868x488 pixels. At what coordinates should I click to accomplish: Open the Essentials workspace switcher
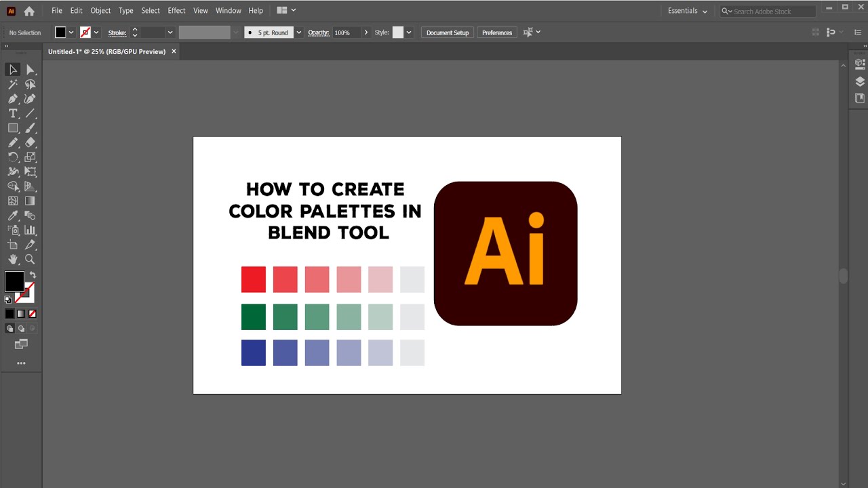[688, 11]
